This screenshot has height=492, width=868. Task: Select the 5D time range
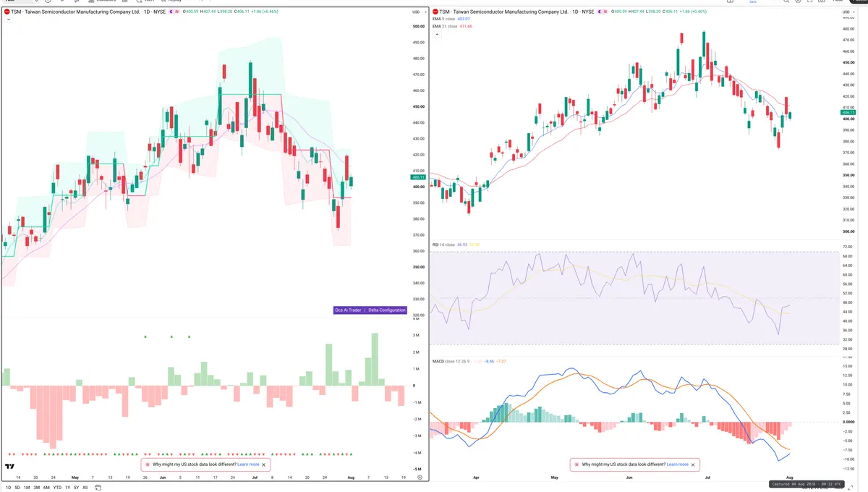coord(17,488)
